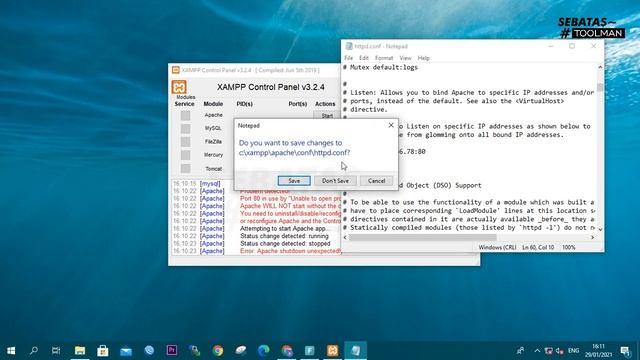The image size is (640, 360).
Task: Toggle the Apache service checkbox in XAMPP
Action: tap(185, 116)
